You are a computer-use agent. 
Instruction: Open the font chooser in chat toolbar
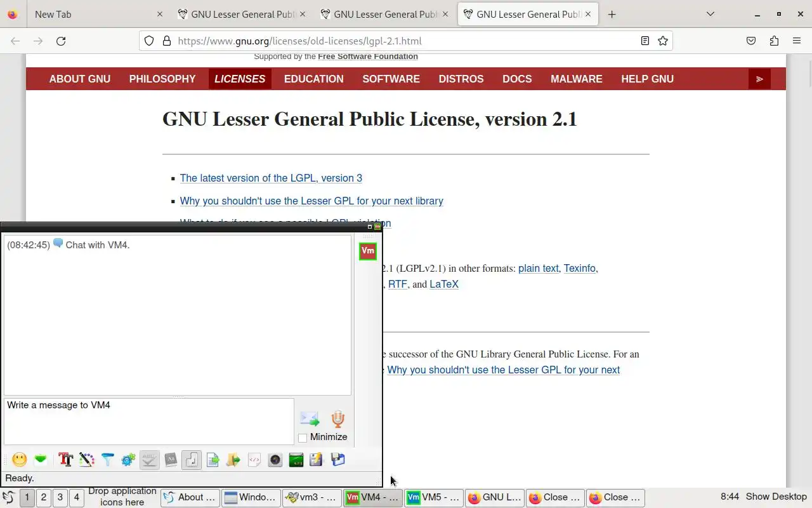tap(65, 460)
